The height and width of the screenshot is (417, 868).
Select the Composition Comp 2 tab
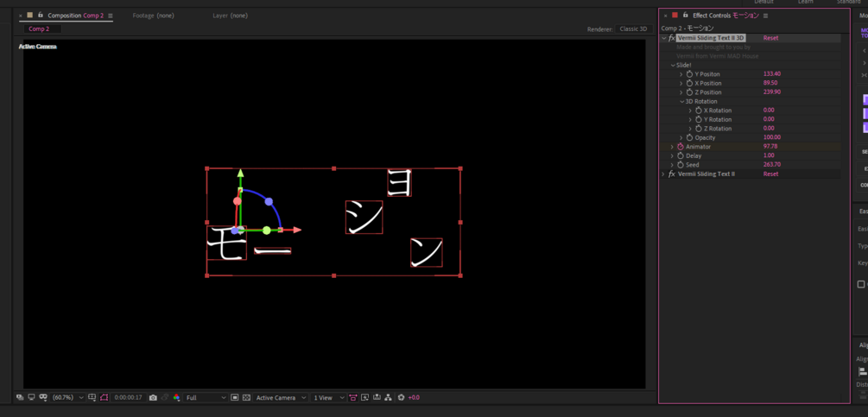tap(75, 16)
